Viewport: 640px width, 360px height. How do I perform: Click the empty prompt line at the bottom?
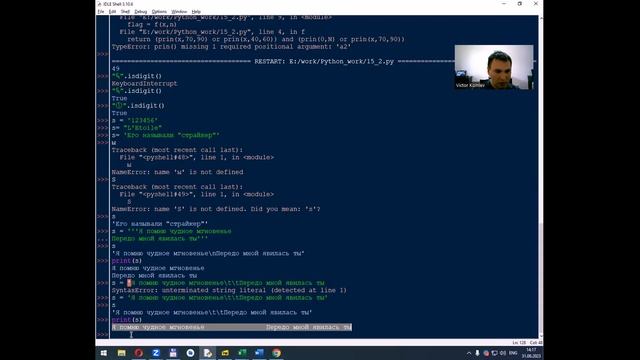click(x=324, y=335)
